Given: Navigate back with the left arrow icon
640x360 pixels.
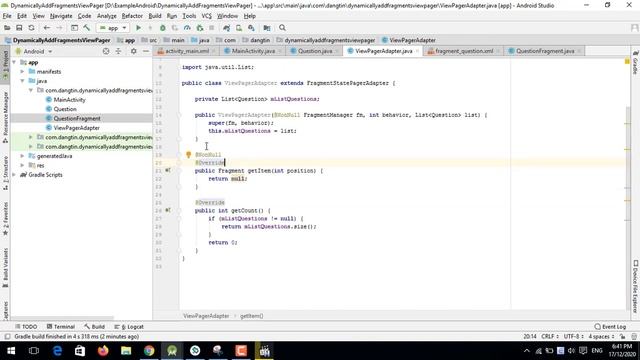Looking at the screenshot, I should [47, 28].
